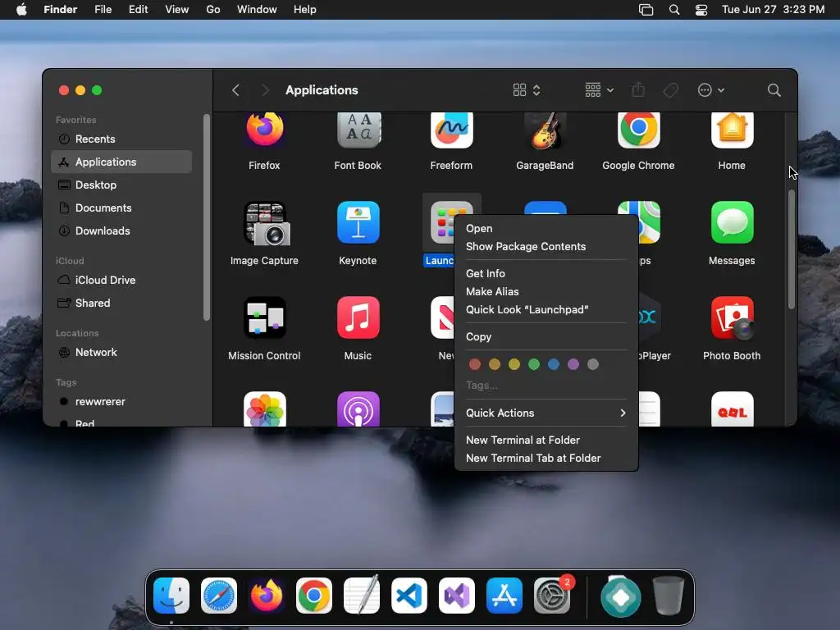Click the date and time in menu bar
The height and width of the screenshot is (630, 840).
click(773, 10)
